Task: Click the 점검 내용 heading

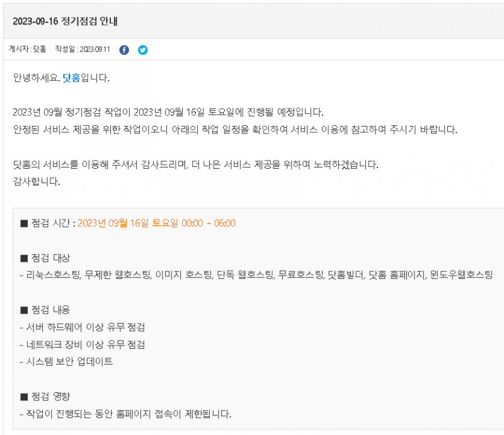Action: 50,310
